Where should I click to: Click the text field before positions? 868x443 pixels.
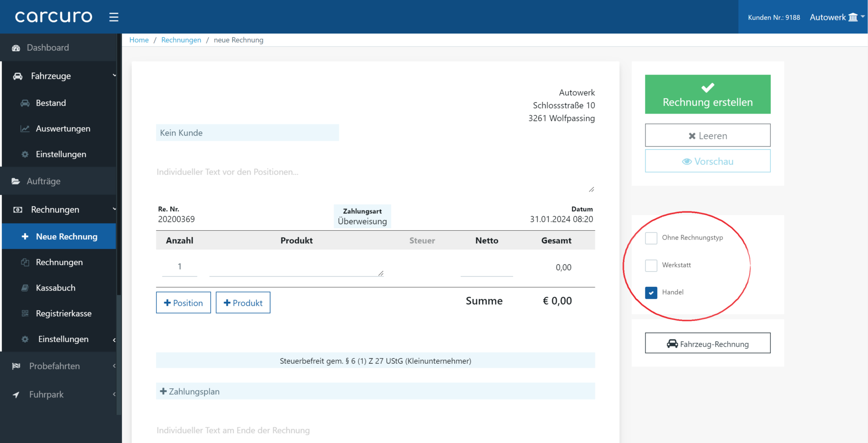[x=375, y=177]
